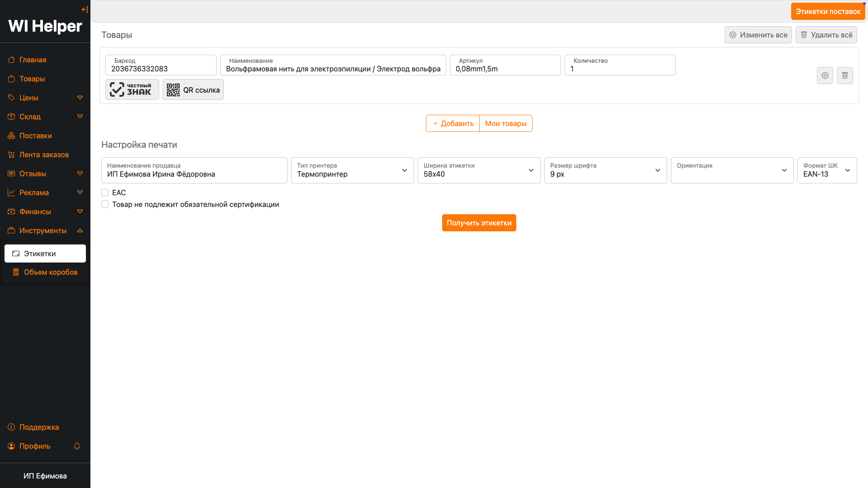Click the Количество input field
Image resolution: width=868 pixels, height=488 pixels.
(x=619, y=69)
